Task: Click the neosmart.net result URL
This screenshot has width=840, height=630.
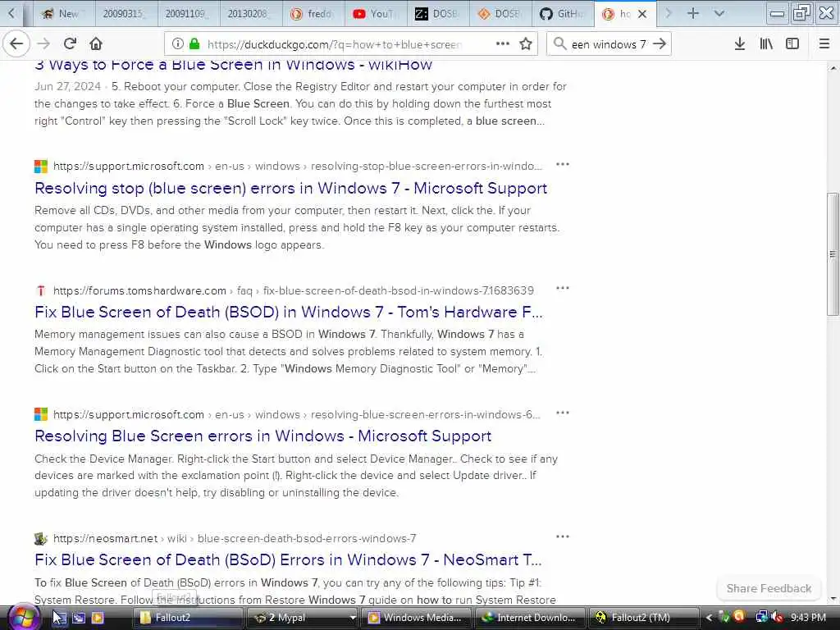Action: (235, 538)
